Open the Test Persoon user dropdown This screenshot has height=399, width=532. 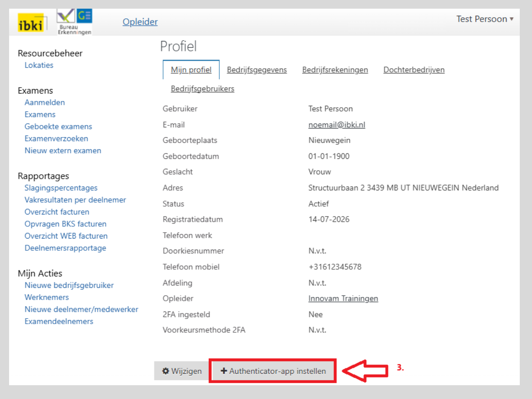(x=485, y=19)
